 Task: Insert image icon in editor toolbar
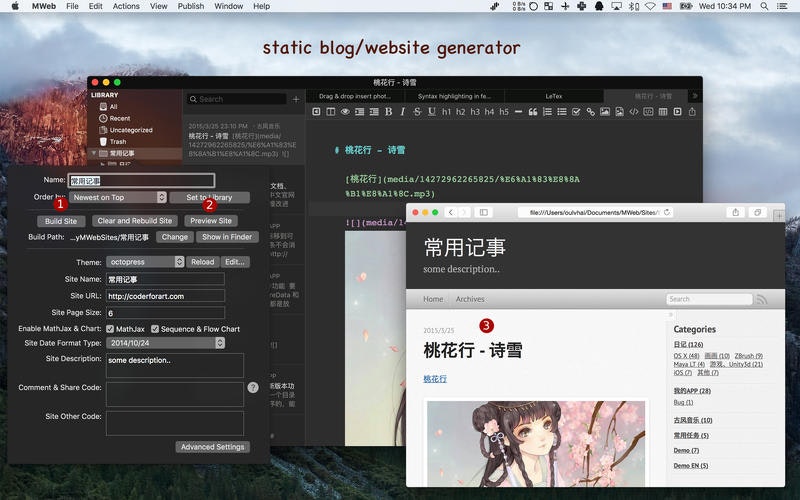(x=605, y=112)
